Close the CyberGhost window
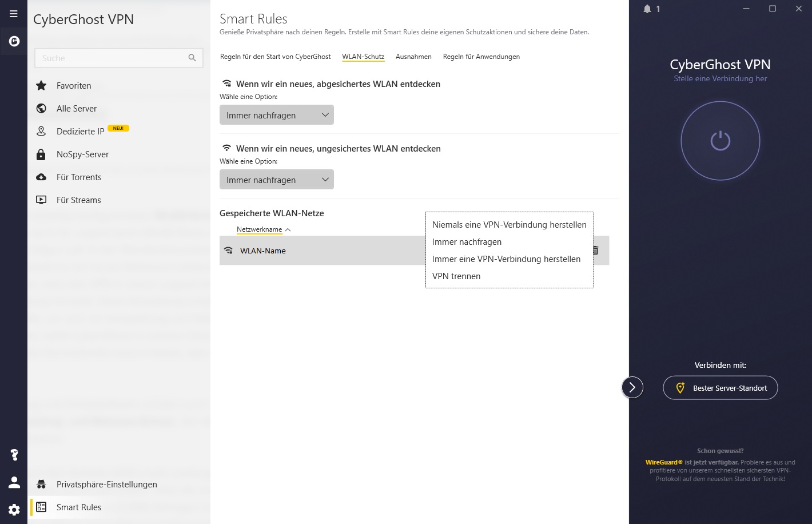 (799, 9)
